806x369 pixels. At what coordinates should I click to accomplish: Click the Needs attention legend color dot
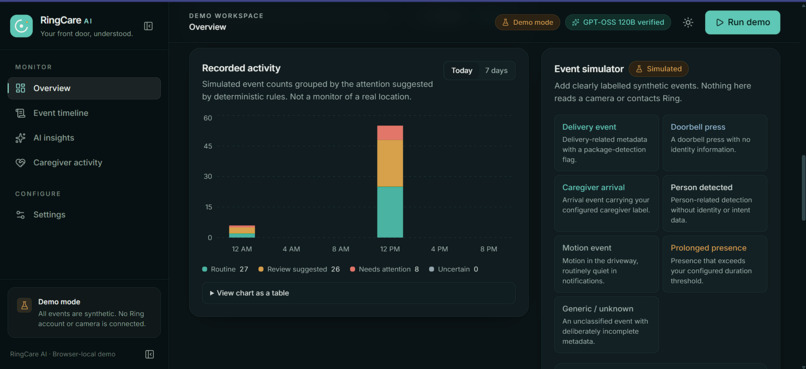click(x=353, y=269)
